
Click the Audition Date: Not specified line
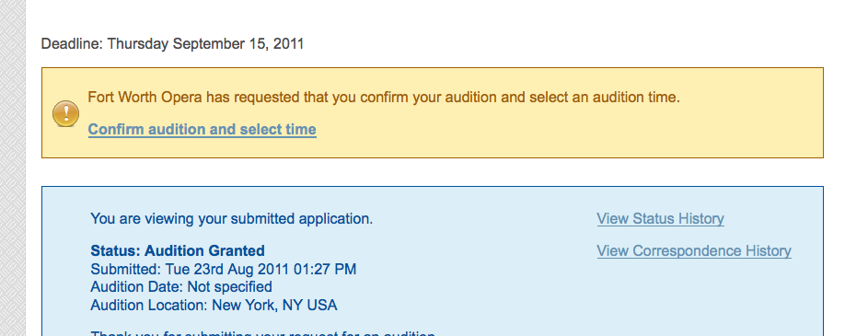(x=181, y=286)
